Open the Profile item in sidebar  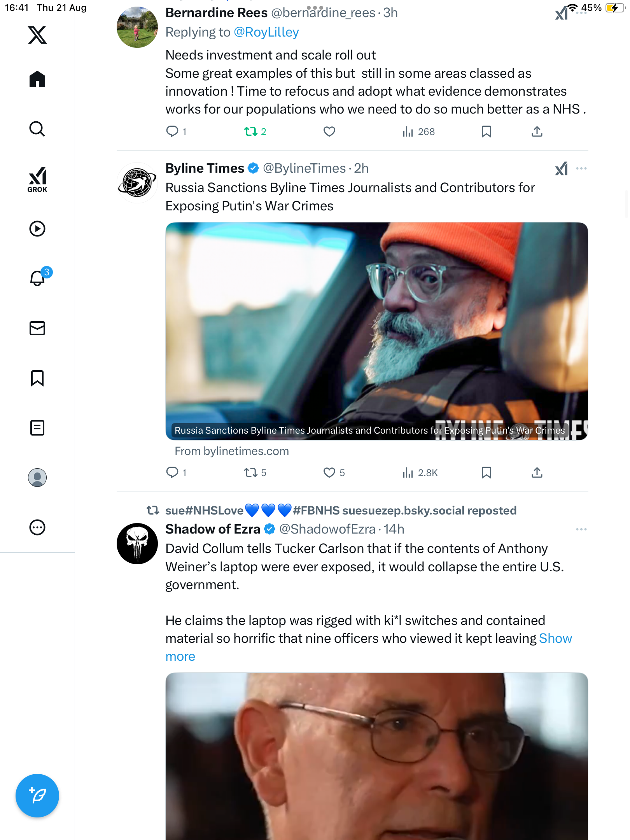tap(37, 478)
